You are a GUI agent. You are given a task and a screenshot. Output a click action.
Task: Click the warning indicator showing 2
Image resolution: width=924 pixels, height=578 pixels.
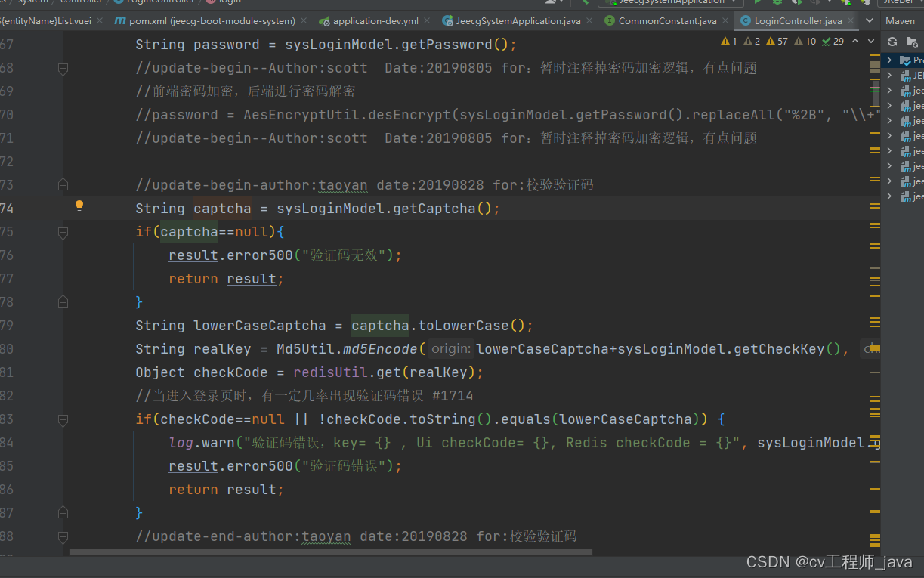[x=752, y=41]
